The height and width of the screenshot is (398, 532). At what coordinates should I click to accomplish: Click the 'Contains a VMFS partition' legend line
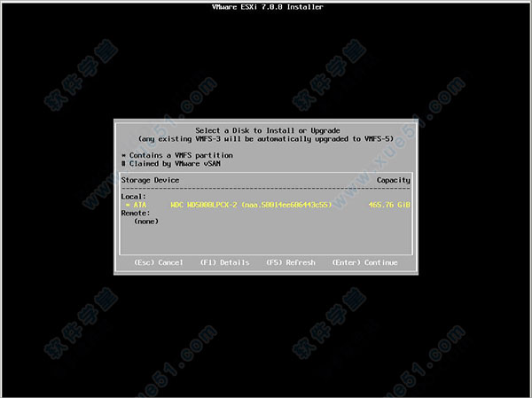tap(177, 155)
